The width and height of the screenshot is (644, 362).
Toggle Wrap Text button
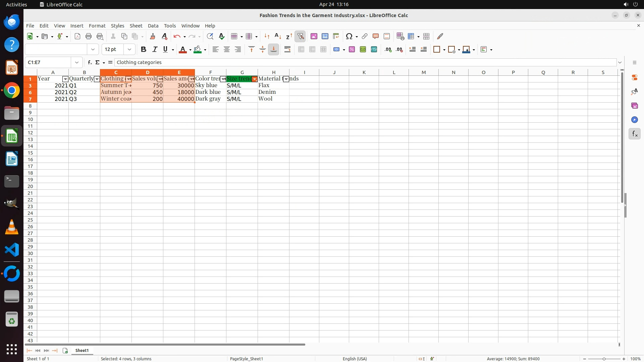(x=287, y=50)
